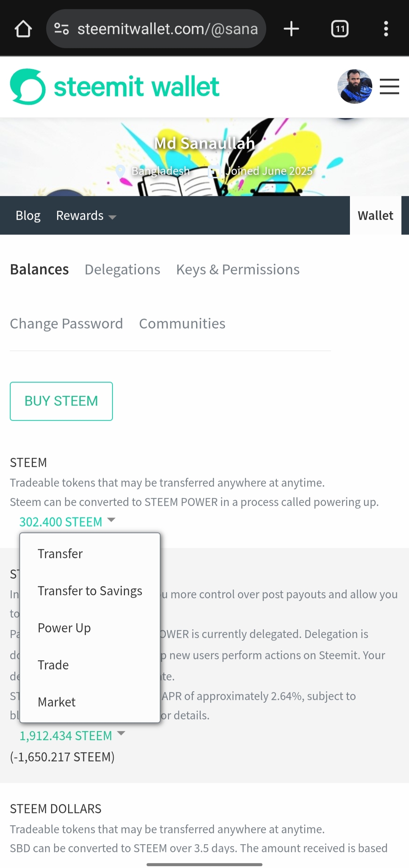Open the Keys & Permissions tab

[x=238, y=270]
